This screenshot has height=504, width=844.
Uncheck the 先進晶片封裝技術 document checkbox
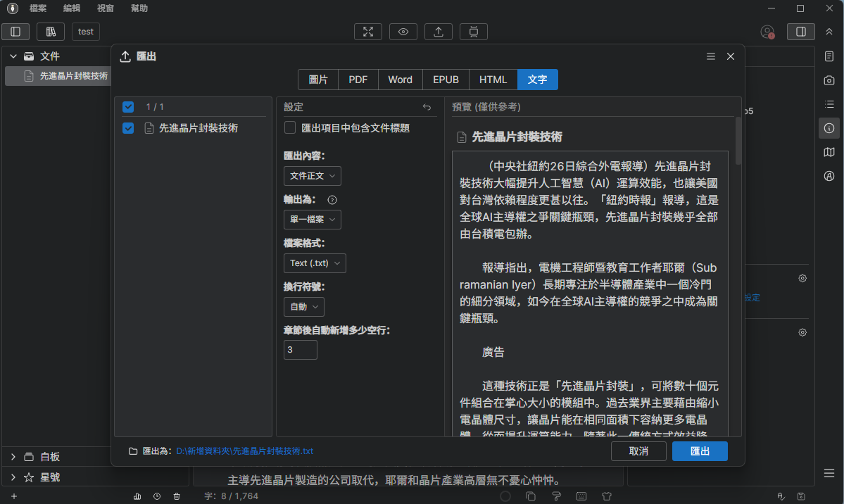tap(128, 128)
